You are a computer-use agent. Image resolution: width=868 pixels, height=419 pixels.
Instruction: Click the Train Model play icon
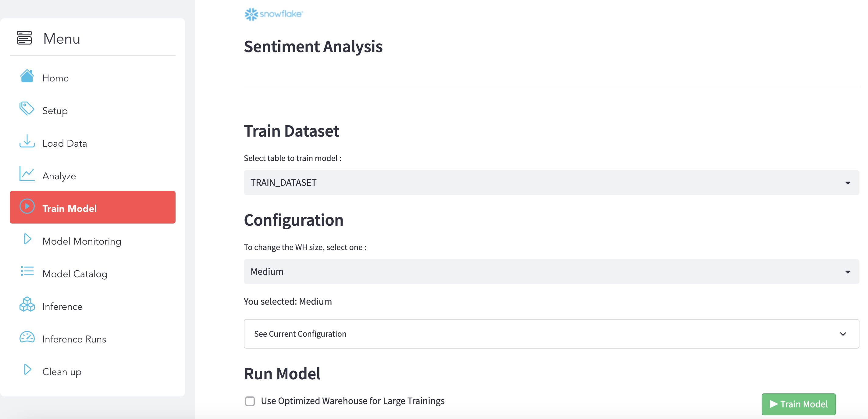[27, 207]
